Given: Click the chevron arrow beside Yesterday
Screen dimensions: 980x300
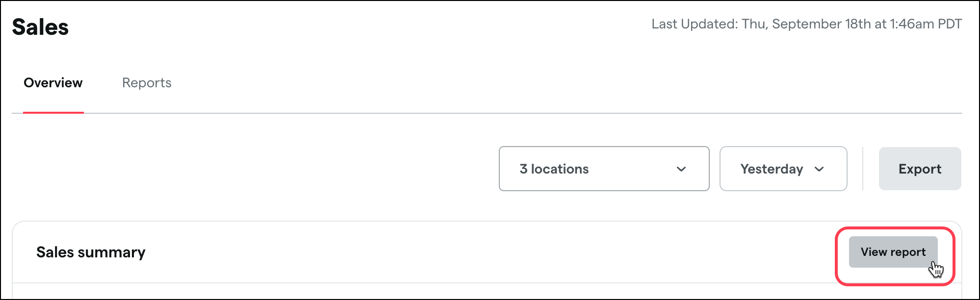Looking at the screenshot, I should (819, 169).
